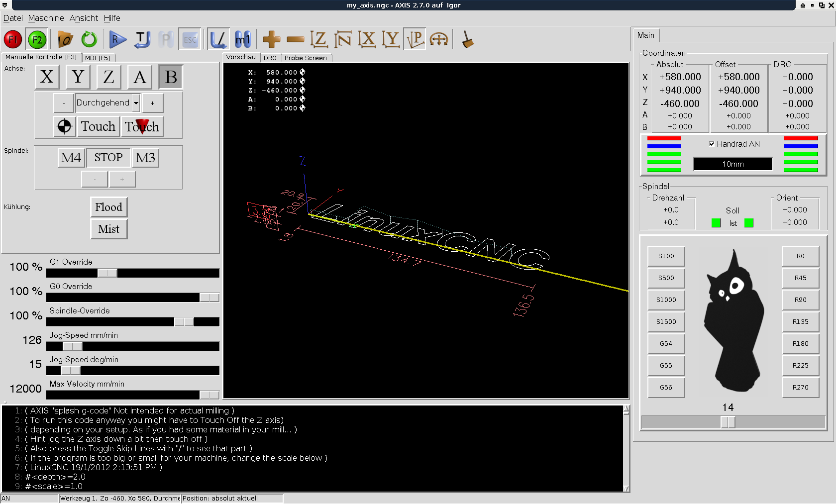Zoom in with the plus icon
The image size is (836, 504).
point(271,39)
